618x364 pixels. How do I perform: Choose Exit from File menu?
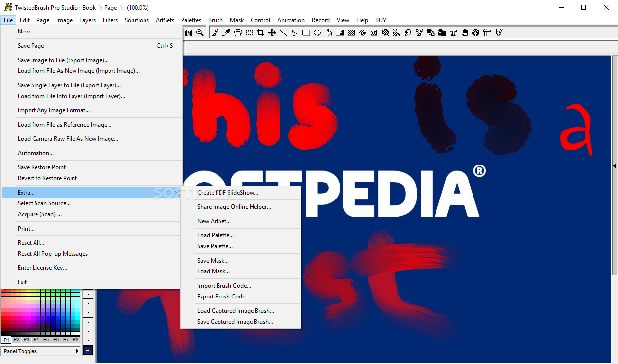coord(92,282)
